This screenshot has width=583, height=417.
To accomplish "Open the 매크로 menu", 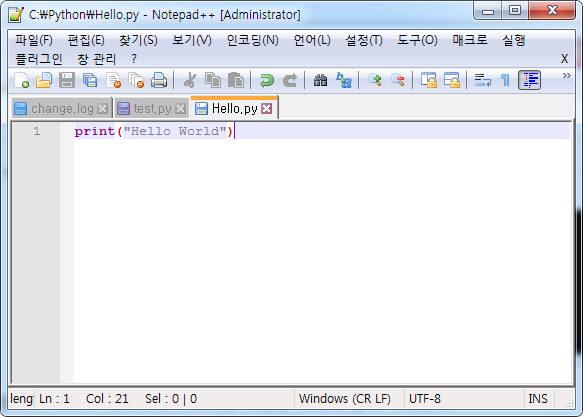I will [470, 40].
